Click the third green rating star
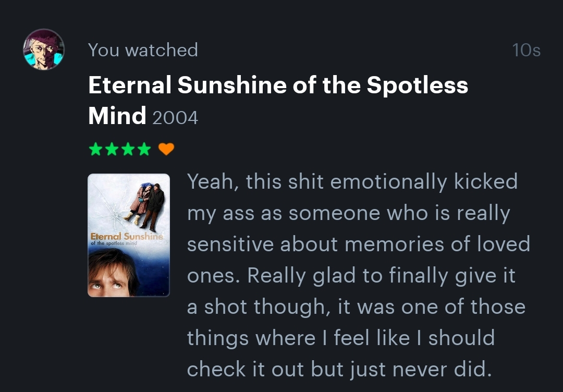The height and width of the screenshot is (392, 563). [128, 150]
